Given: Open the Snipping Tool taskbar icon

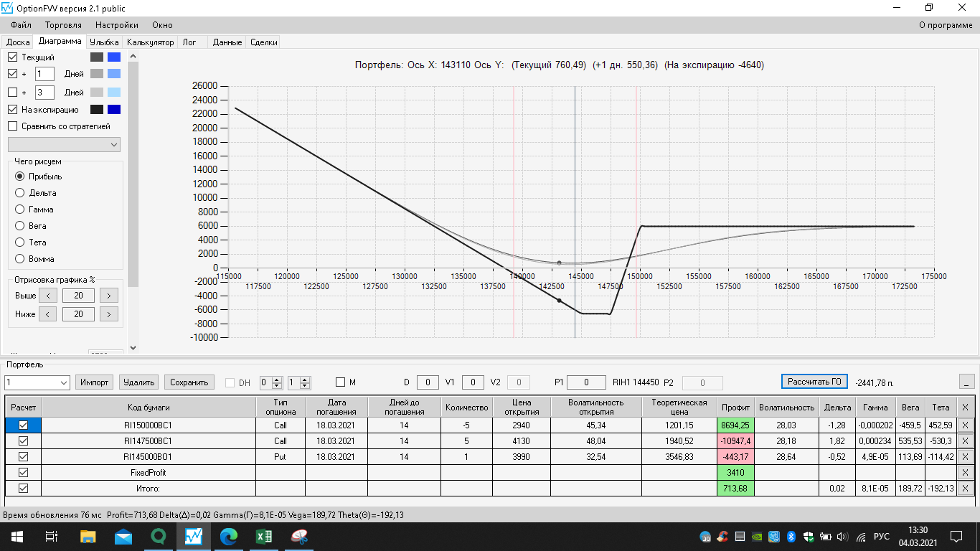Looking at the screenshot, I should click(x=298, y=537).
